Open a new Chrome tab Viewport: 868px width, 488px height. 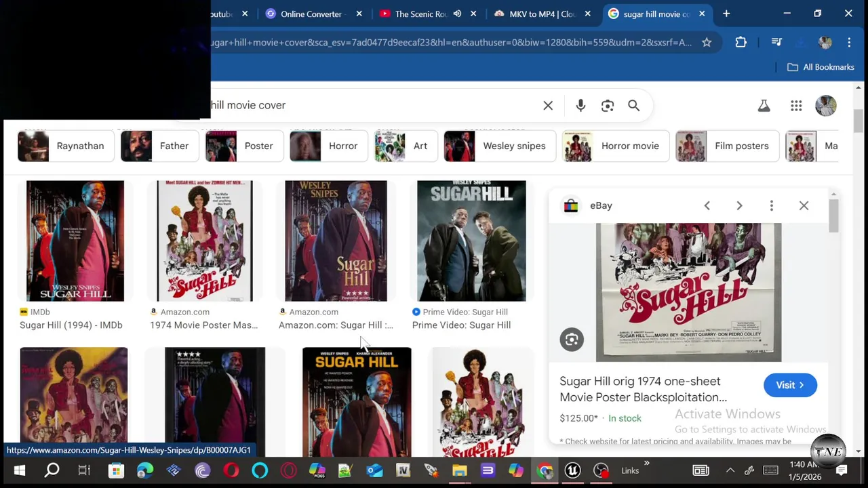(x=726, y=14)
